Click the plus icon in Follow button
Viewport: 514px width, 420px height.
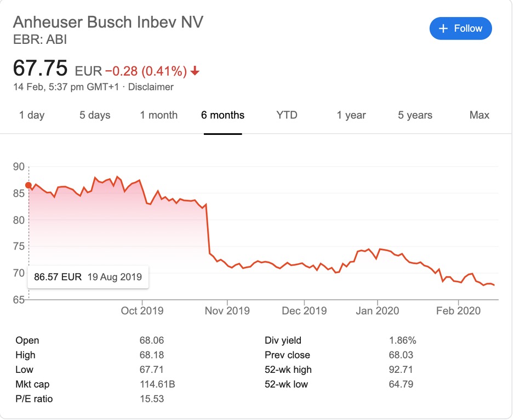click(444, 29)
